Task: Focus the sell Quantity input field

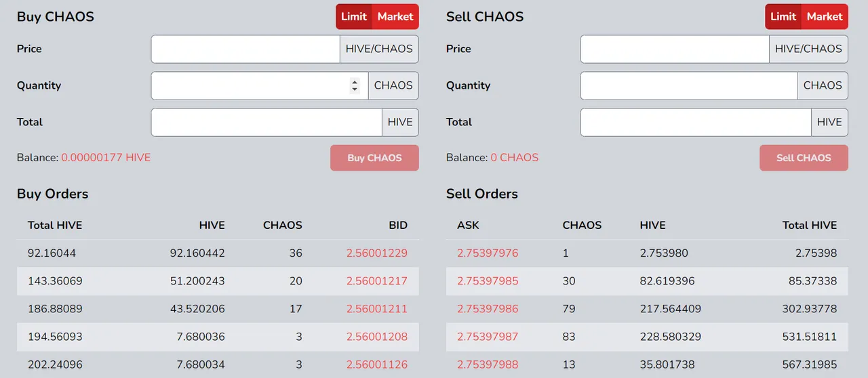Action: [x=689, y=85]
